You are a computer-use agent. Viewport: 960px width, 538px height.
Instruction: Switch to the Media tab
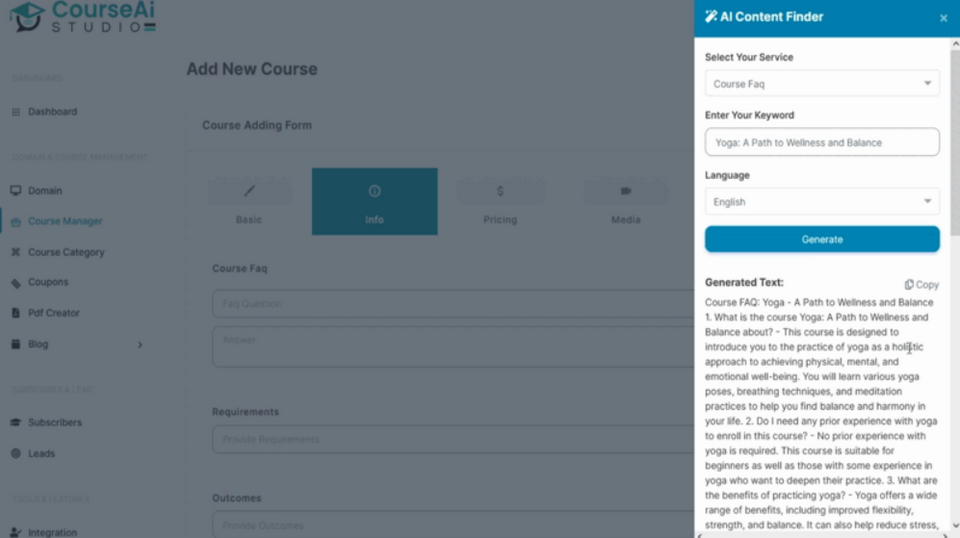point(626,201)
